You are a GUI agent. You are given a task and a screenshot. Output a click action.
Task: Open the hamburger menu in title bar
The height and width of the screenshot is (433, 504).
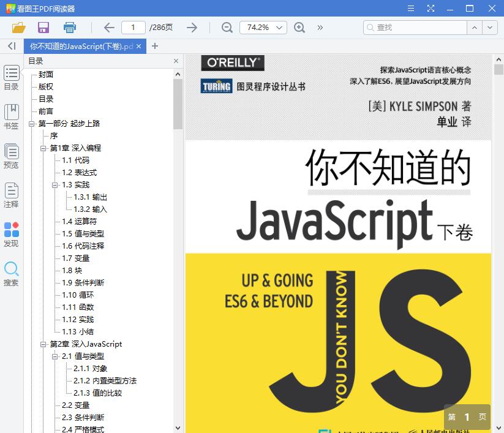(x=411, y=9)
